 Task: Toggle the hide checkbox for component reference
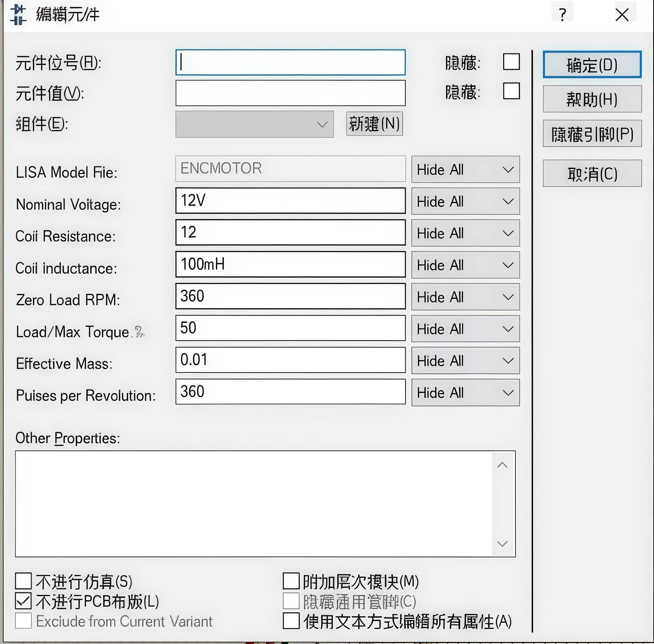[511, 62]
